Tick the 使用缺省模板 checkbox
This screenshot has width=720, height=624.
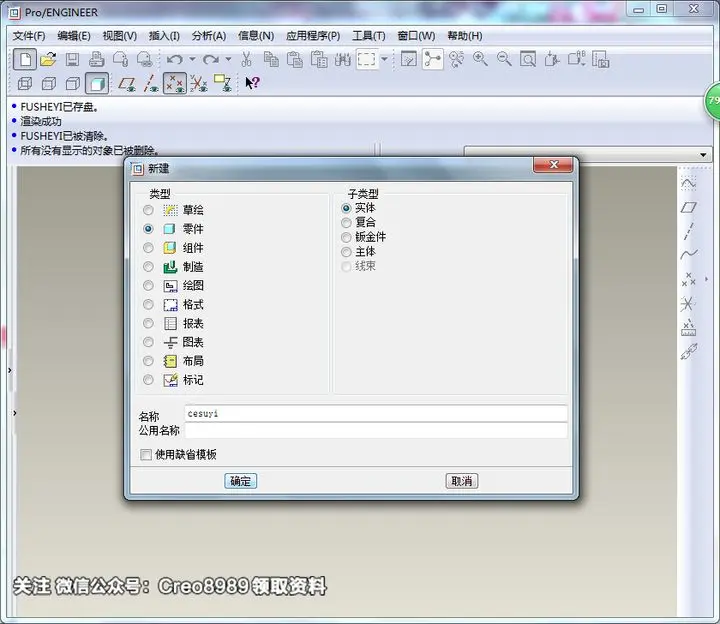[x=146, y=455]
